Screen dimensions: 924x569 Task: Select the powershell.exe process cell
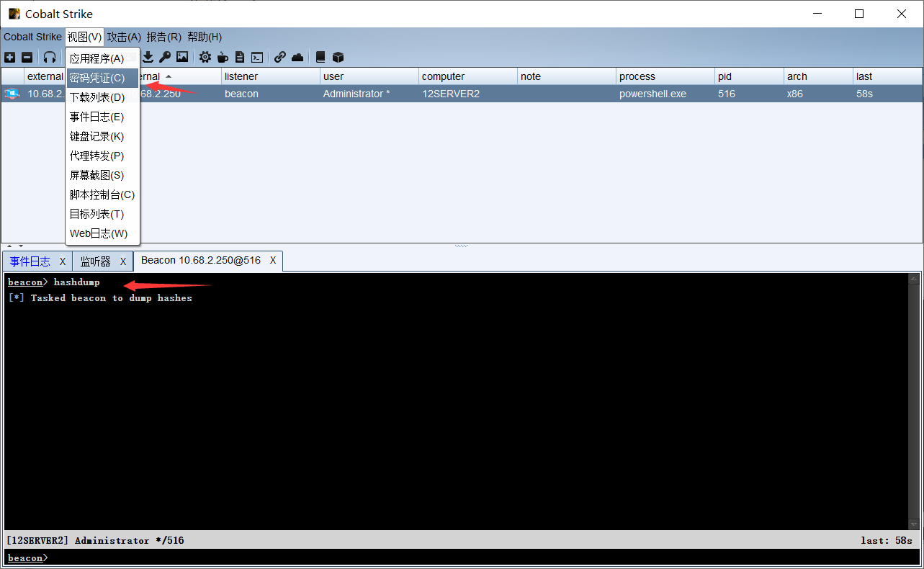[x=665, y=94]
